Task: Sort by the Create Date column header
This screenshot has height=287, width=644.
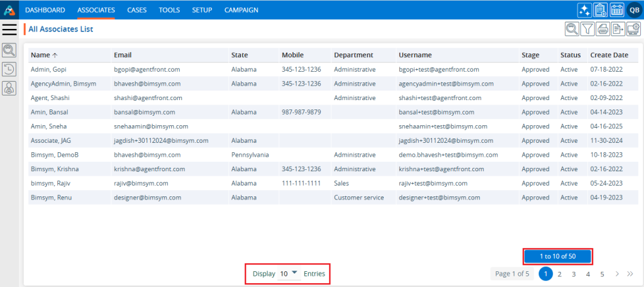Action: pyautogui.click(x=608, y=55)
